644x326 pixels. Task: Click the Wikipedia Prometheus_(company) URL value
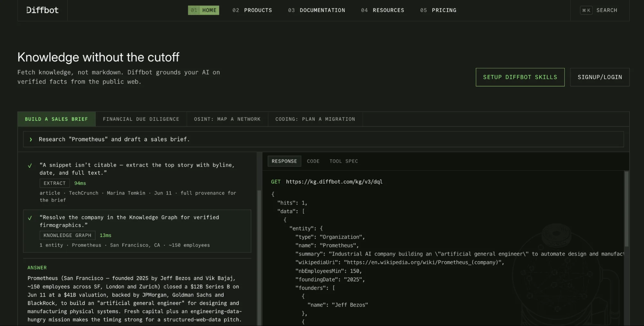(x=422, y=262)
